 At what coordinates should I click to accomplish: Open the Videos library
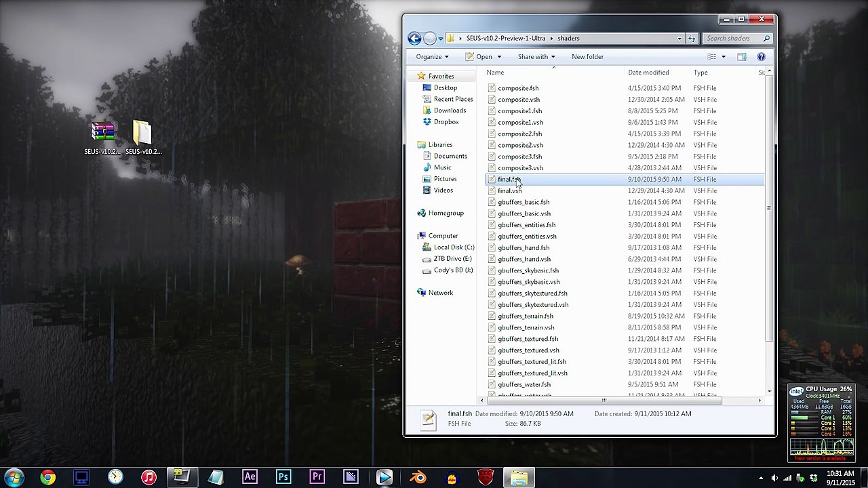443,190
